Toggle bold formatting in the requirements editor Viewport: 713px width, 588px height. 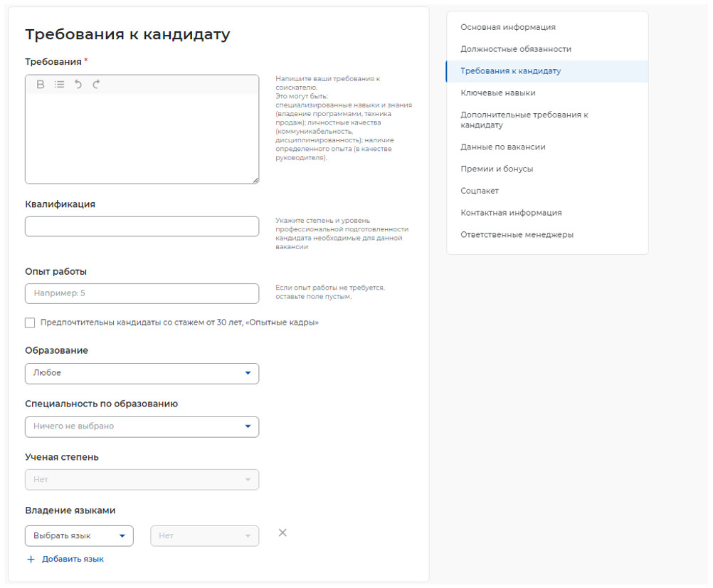point(41,84)
